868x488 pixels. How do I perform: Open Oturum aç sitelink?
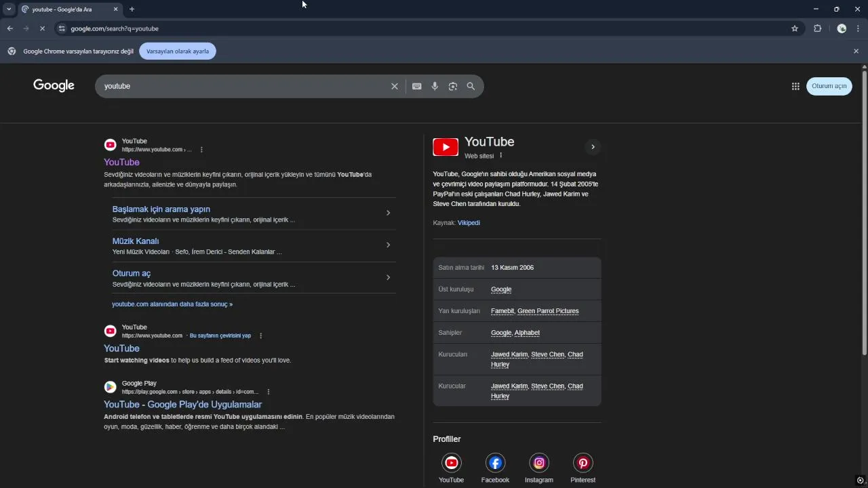(132, 273)
